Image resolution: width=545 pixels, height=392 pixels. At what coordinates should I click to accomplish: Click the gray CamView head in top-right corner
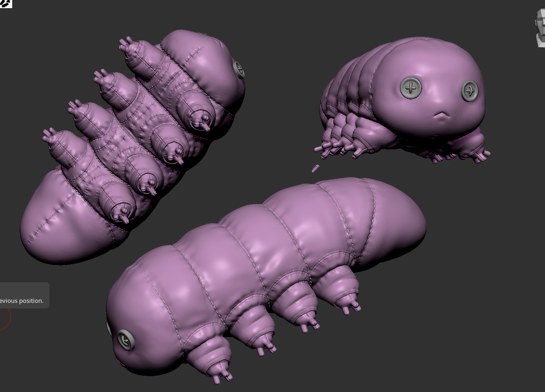pyautogui.click(x=540, y=28)
